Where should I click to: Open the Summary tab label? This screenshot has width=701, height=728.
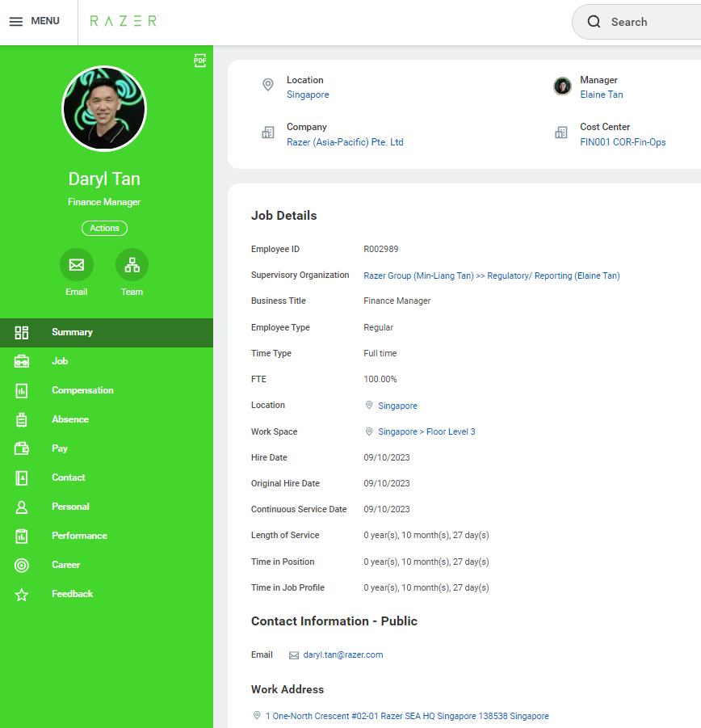coord(72,332)
